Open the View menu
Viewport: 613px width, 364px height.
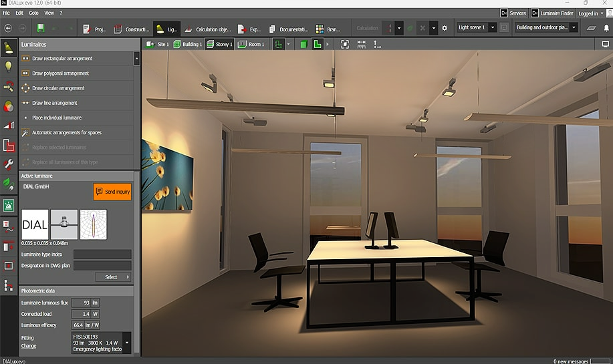pos(49,13)
